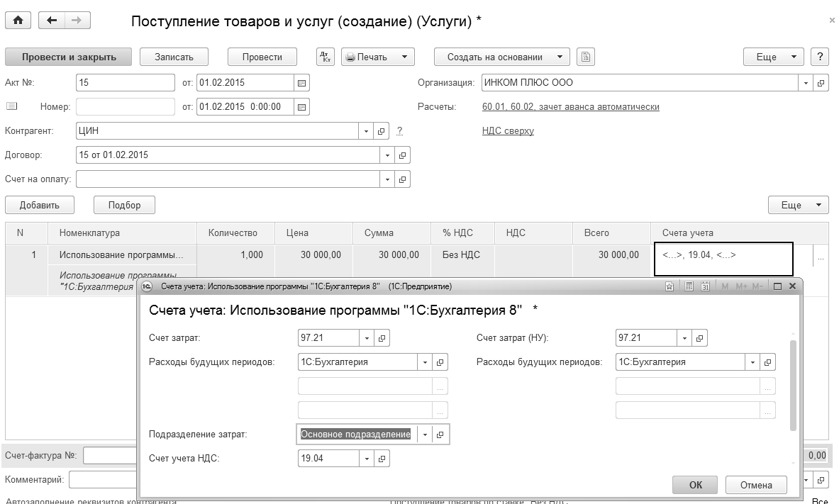Image resolution: width=839 pixels, height=504 pixels.
Task: Click the Комментарий input field
Action: coord(103,480)
